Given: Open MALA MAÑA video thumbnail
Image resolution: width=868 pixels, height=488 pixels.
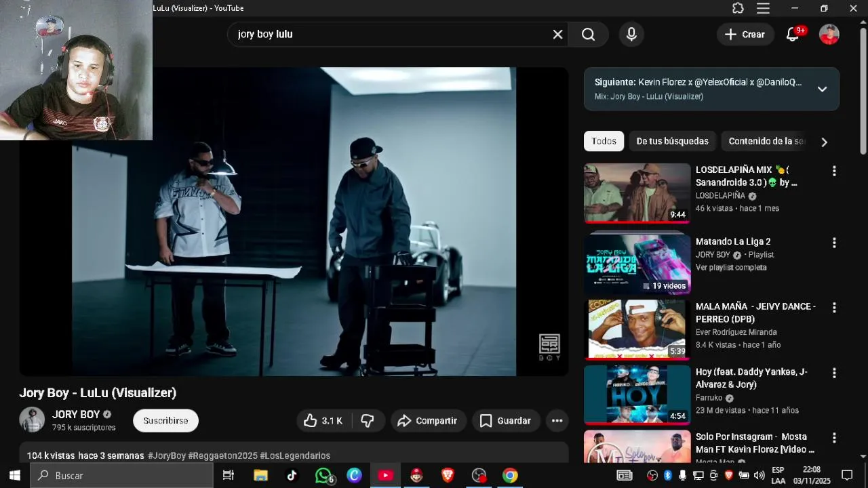Looking at the screenshot, I should pos(637,329).
